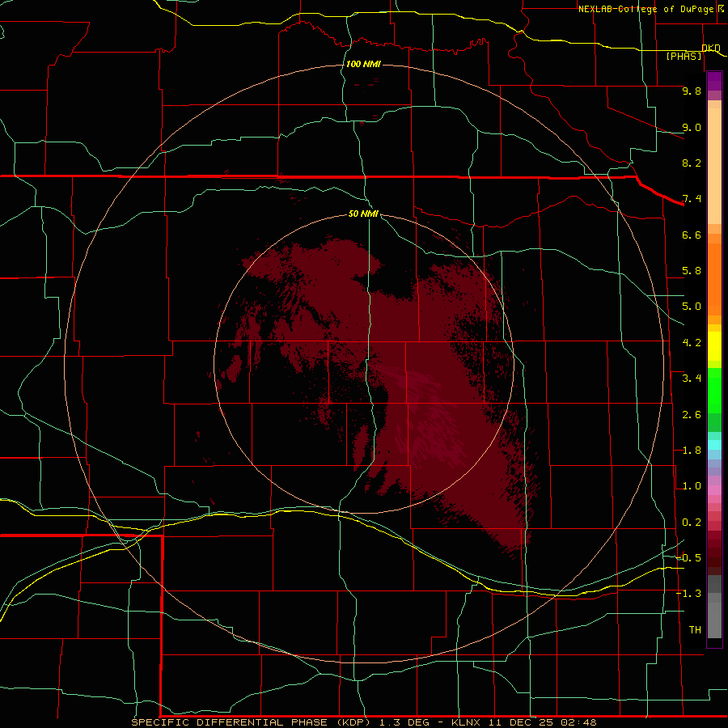Click the [PHAS] units label above color bar
The image size is (728, 728).
click(x=684, y=56)
